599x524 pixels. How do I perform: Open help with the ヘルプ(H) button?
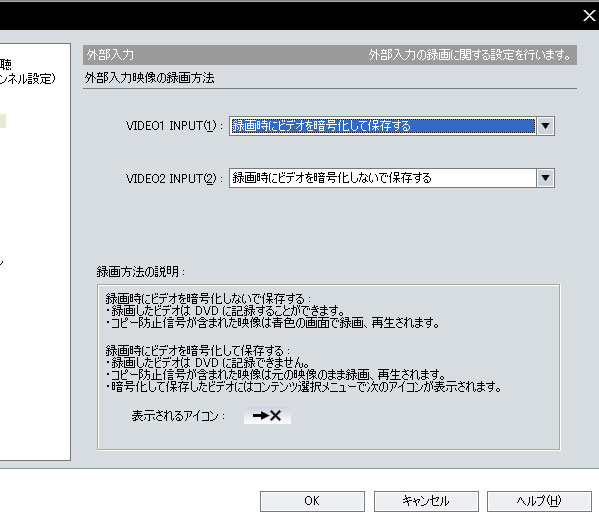539,501
